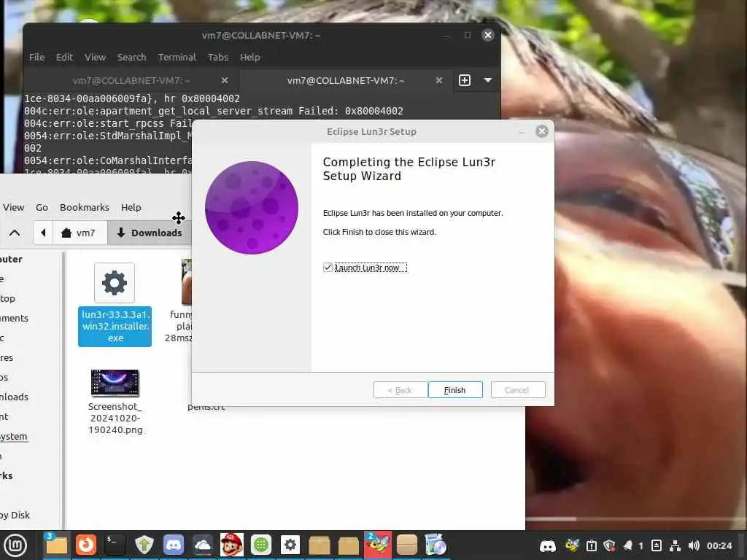This screenshot has width=747, height=560.
Task: Open the file manager View menu
Action: coord(13,208)
